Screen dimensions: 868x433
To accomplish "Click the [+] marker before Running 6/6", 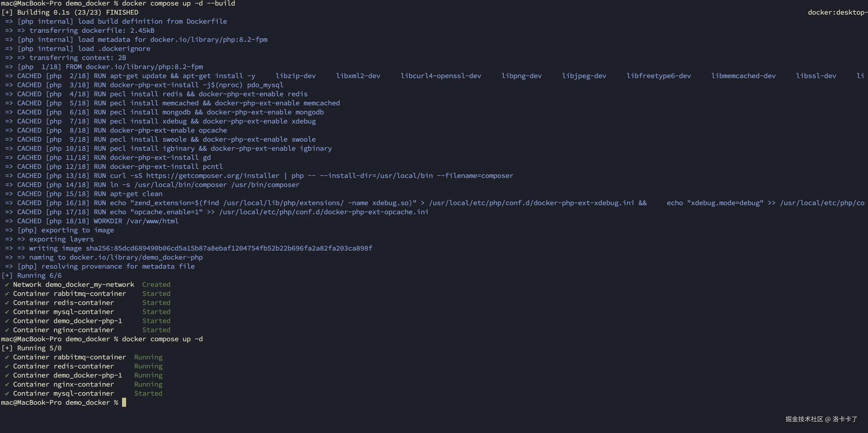I will pyautogui.click(x=7, y=276).
